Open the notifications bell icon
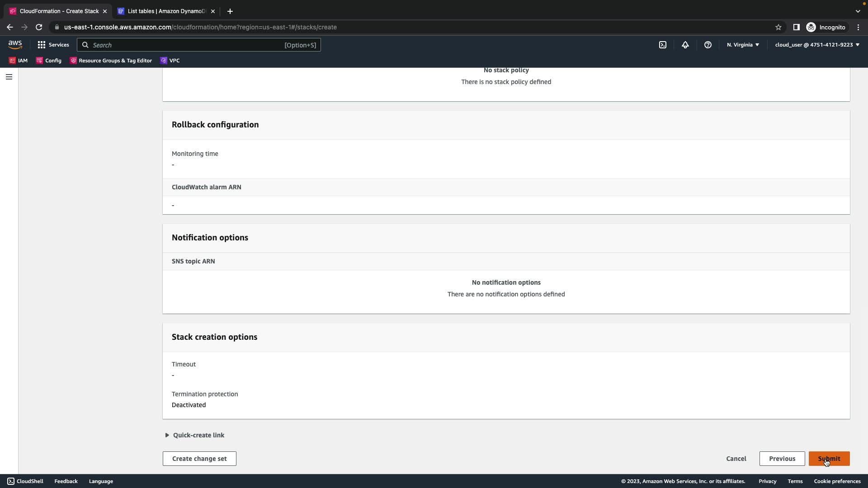 (685, 45)
